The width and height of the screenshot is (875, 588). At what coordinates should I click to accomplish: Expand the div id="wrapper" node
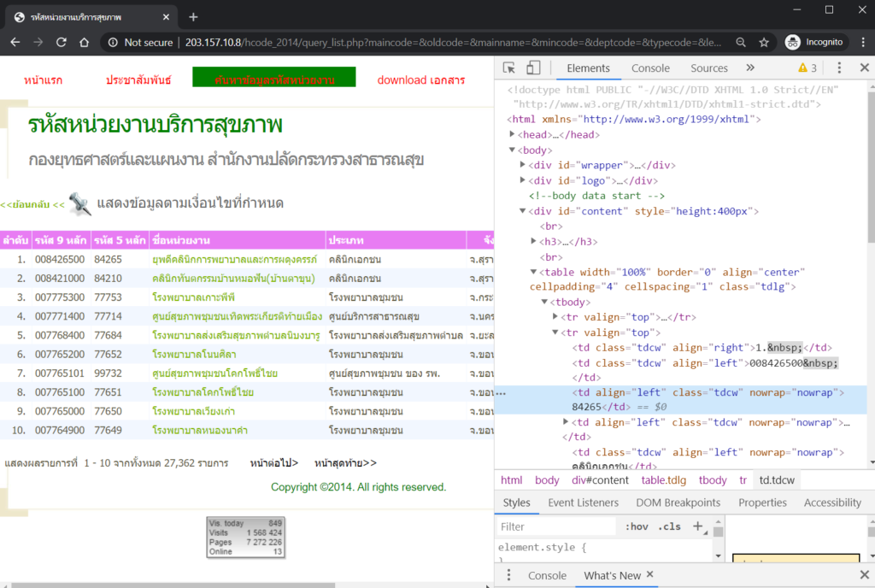tap(524, 165)
